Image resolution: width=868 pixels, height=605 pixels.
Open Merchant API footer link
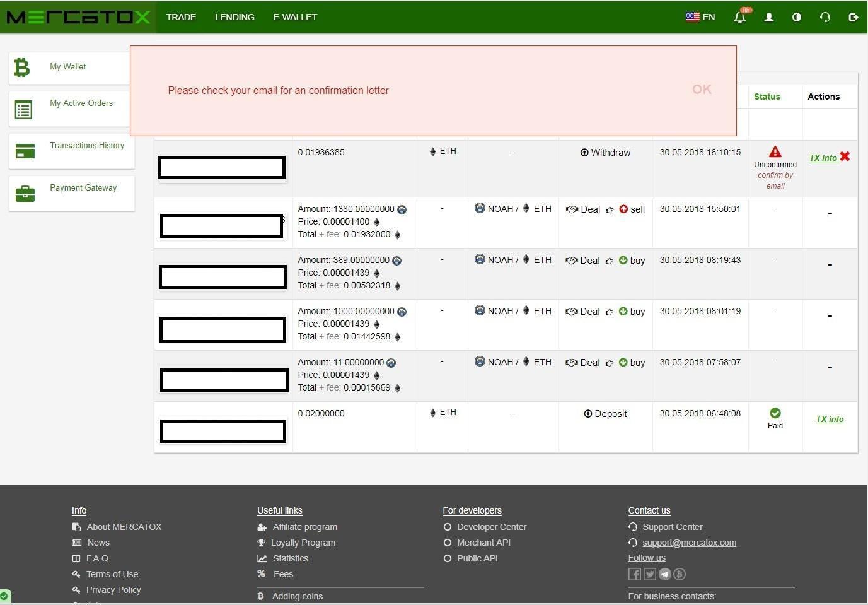pos(483,543)
